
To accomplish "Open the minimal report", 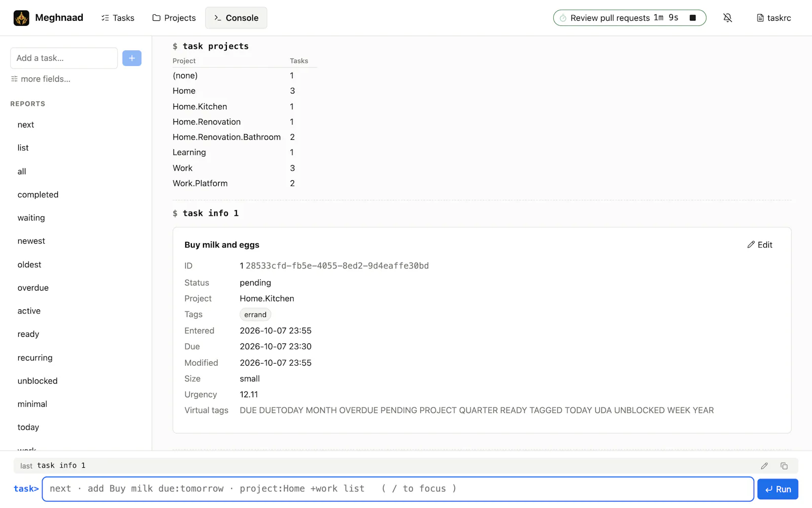I will [x=32, y=404].
